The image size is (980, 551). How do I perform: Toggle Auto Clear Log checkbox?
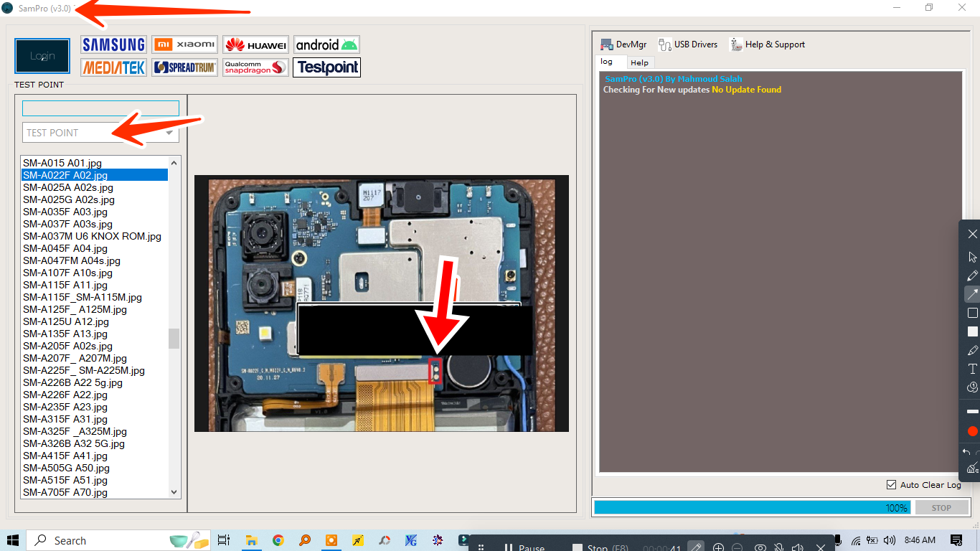[x=891, y=485]
